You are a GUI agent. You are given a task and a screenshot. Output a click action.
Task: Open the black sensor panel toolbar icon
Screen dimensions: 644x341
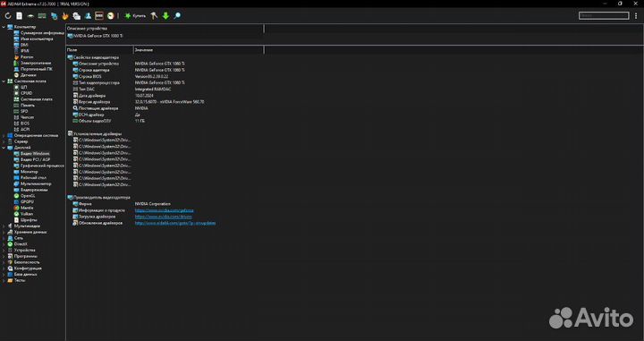tap(99, 15)
